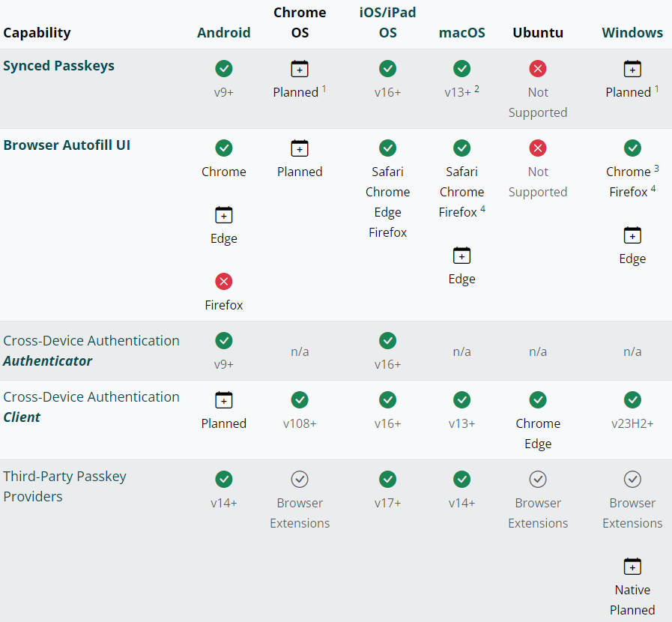Viewport: 672px width, 622px height.
Task: Click macOS v13+ Synced Passkeys text
Action: click(x=458, y=92)
